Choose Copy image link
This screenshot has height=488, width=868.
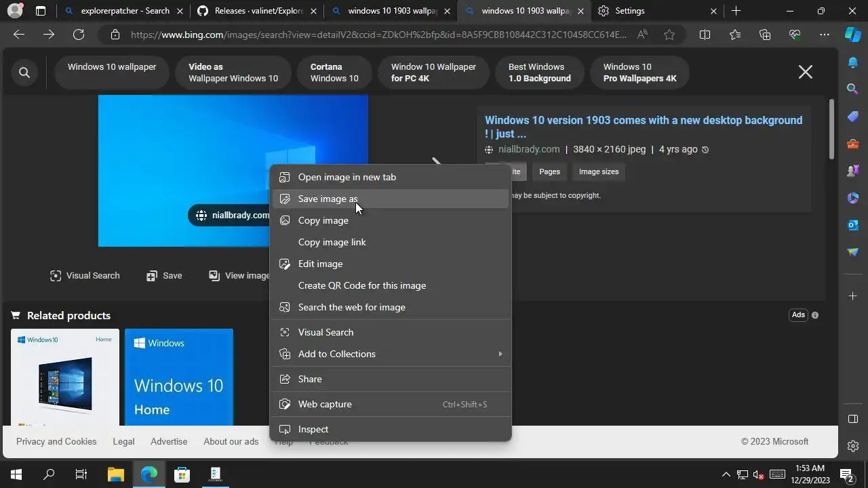click(391, 242)
